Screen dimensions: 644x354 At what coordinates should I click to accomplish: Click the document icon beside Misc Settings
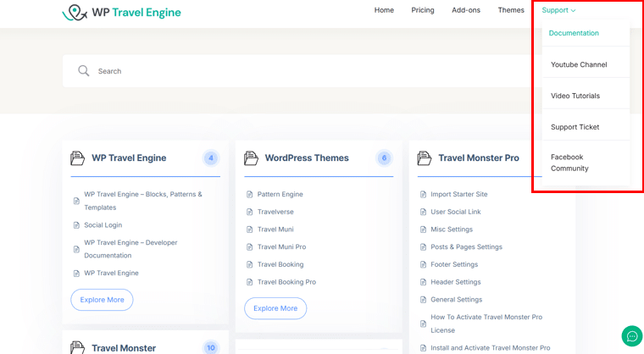coord(423,230)
